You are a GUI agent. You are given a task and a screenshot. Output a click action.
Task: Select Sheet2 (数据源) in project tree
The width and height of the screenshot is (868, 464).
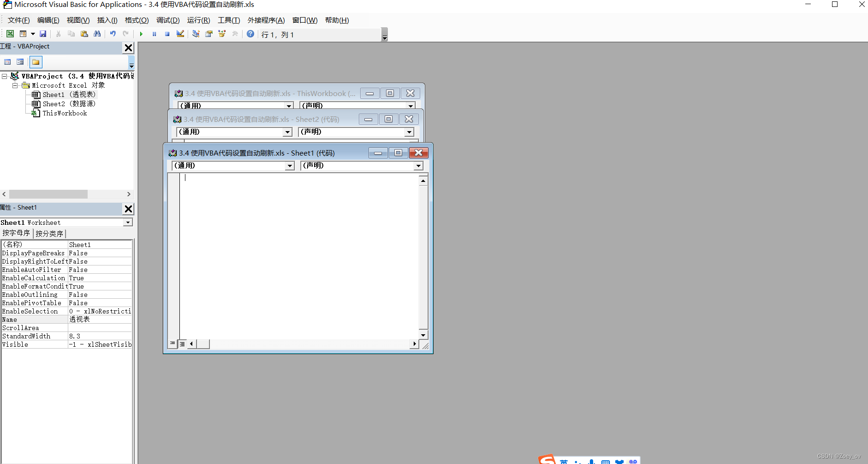(69, 104)
